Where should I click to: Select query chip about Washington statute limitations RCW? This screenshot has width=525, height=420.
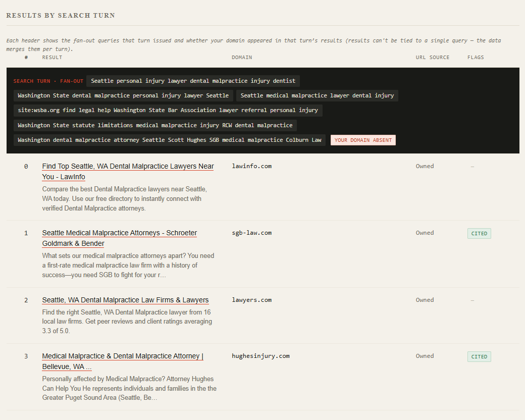155,125
